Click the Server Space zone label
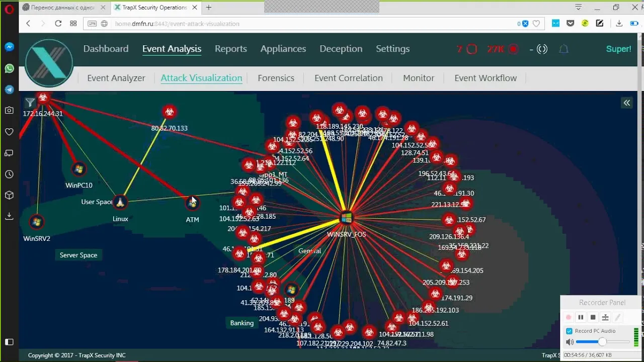Image resolution: width=644 pixels, height=362 pixels. (x=78, y=255)
